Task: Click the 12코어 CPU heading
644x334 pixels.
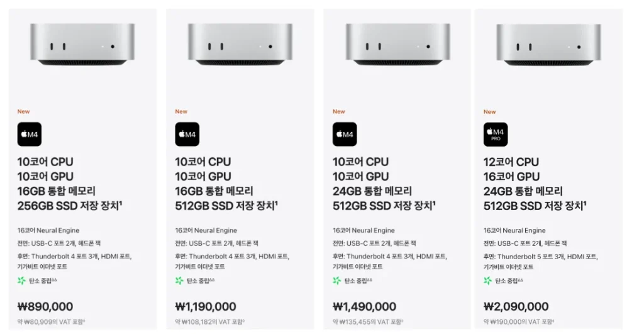Action: (x=511, y=162)
